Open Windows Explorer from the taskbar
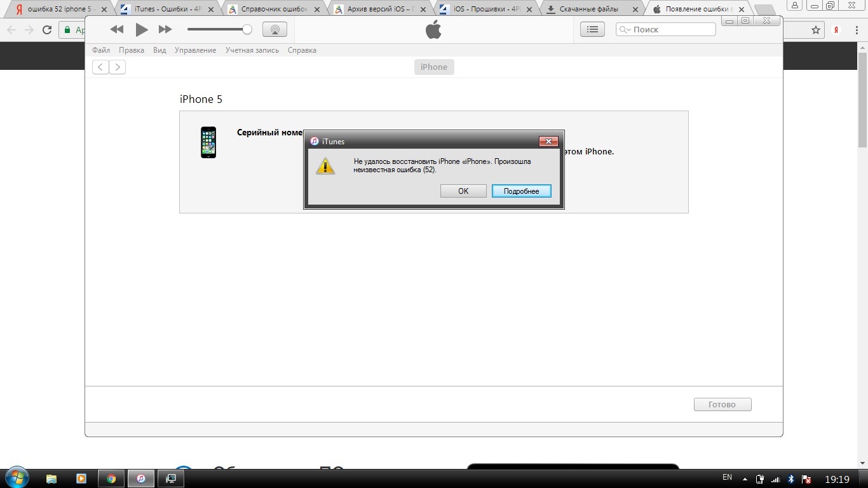The image size is (868, 488). [x=51, y=478]
